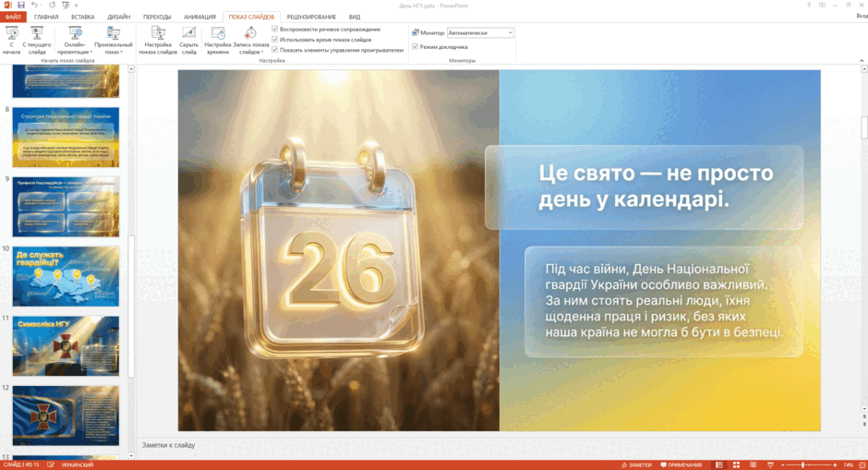Viewport: 868px width, 470px height.
Task: Click Undo arrow in quick access toolbar
Action: pos(34,5)
